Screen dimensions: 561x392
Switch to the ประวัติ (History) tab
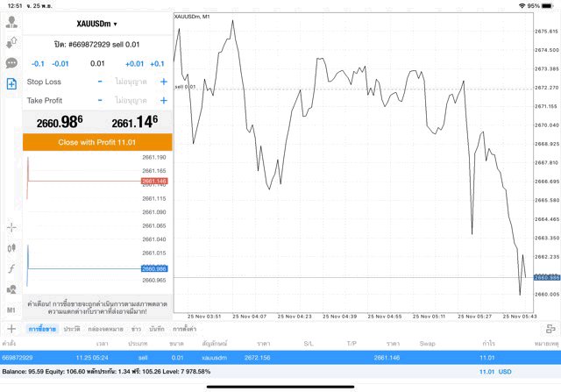tap(71, 328)
